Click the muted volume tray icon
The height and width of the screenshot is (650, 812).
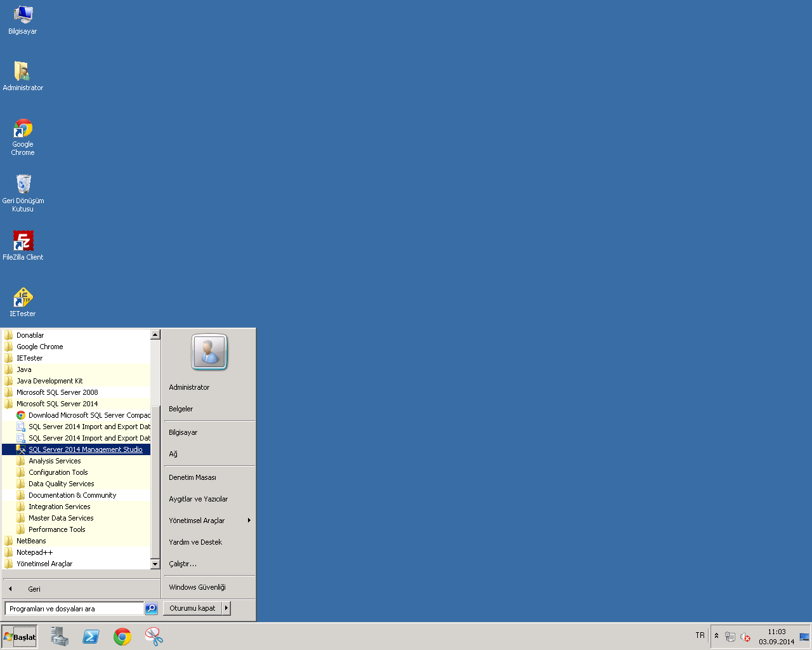coord(745,637)
